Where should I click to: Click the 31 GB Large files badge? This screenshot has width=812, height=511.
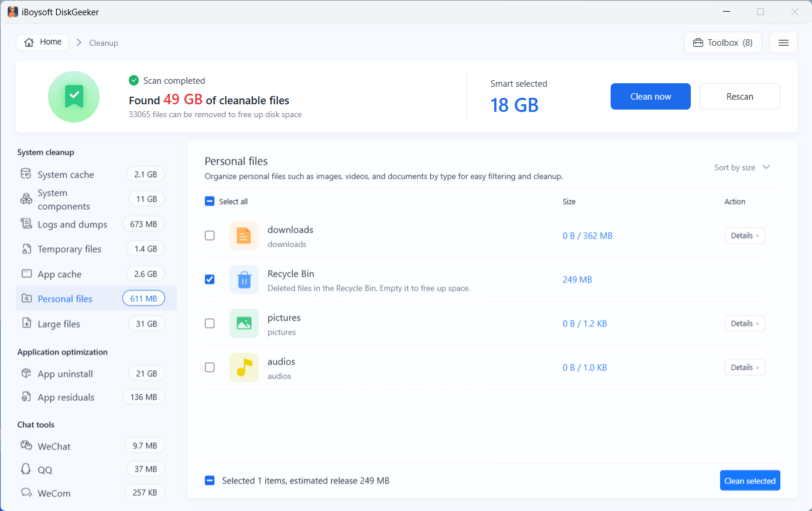pyautogui.click(x=146, y=323)
